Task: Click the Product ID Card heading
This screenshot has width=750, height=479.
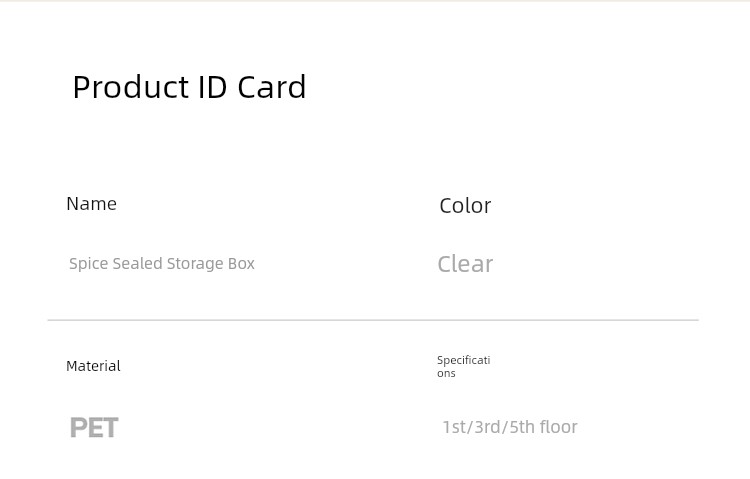Action: click(x=189, y=88)
